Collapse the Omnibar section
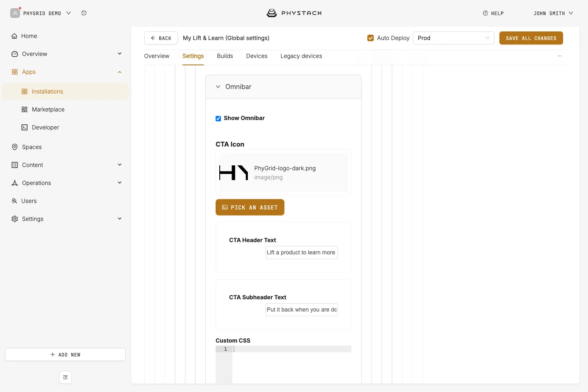 218,87
